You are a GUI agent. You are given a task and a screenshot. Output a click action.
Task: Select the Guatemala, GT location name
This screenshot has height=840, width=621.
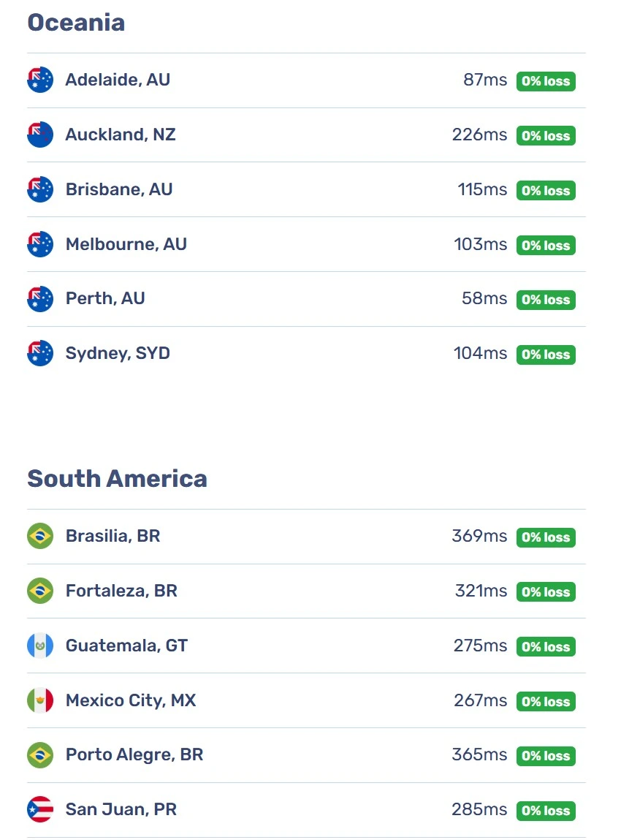pos(126,646)
